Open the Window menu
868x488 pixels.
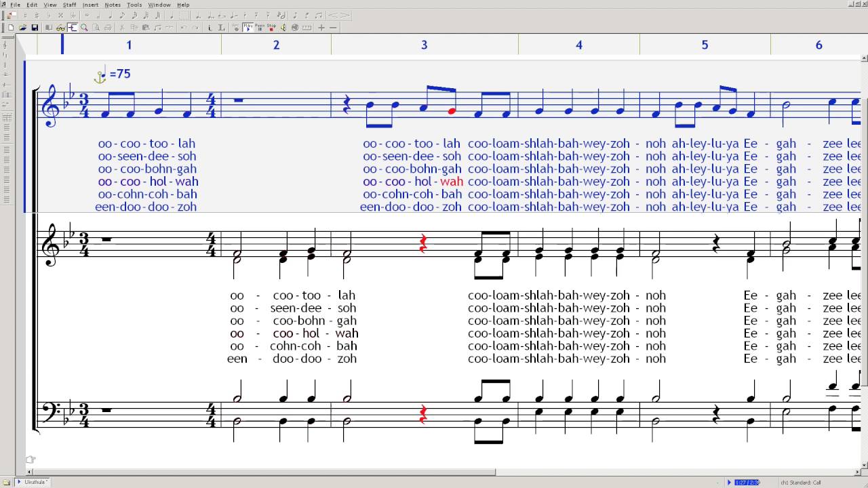(x=159, y=5)
